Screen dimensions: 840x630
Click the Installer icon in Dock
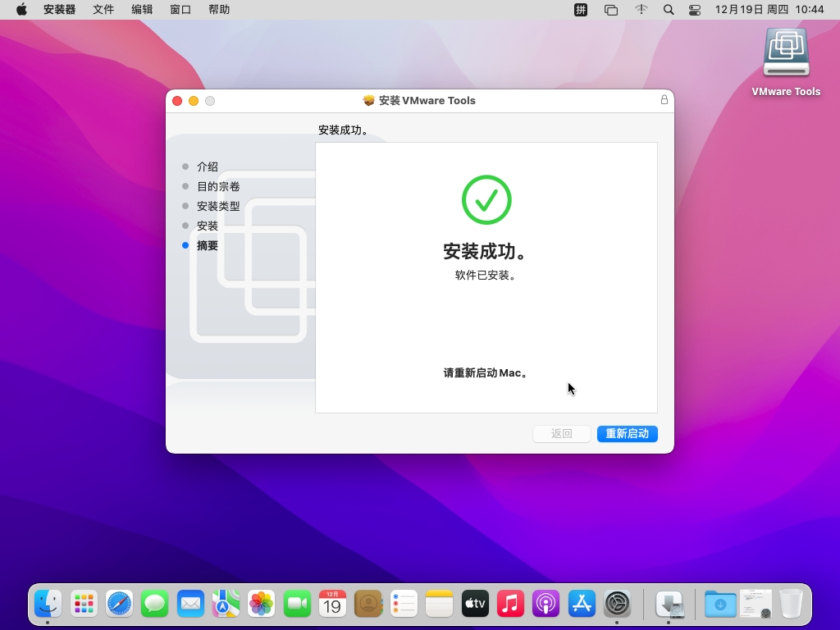(x=669, y=605)
